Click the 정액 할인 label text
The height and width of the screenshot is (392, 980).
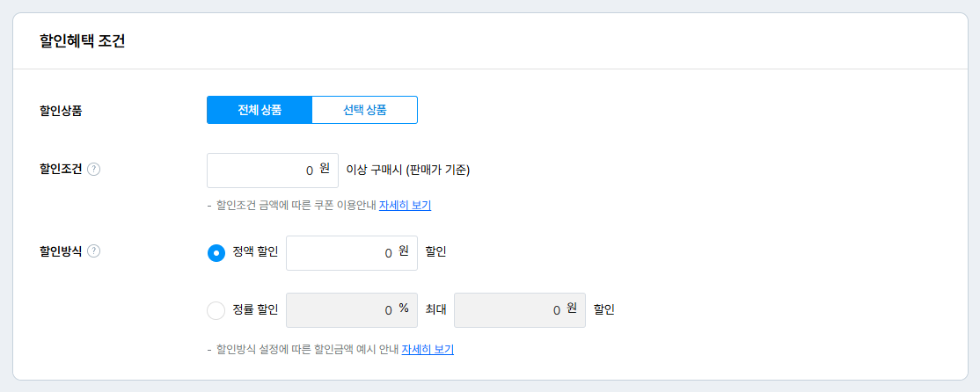tap(255, 252)
